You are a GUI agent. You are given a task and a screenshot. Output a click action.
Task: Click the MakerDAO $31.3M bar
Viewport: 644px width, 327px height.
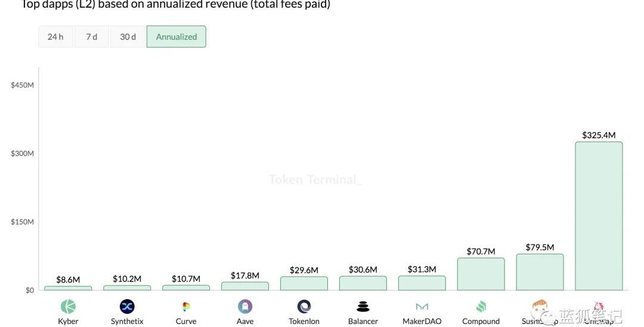[422, 283]
